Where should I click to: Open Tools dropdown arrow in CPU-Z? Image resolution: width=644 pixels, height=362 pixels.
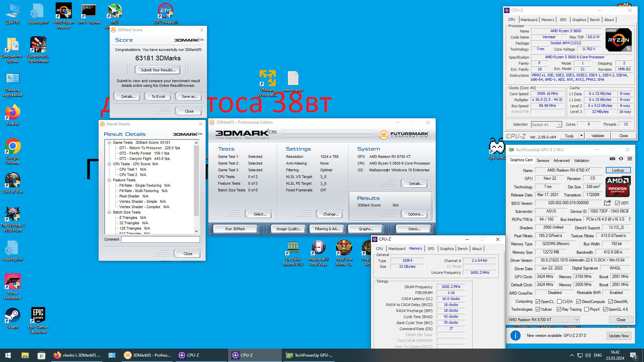pos(581,136)
